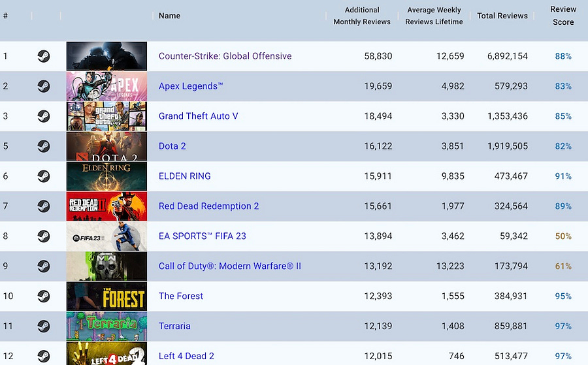The image size is (588, 365).
Task: Click Steam icon in Apex Legends row
Action: click(x=44, y=86)
